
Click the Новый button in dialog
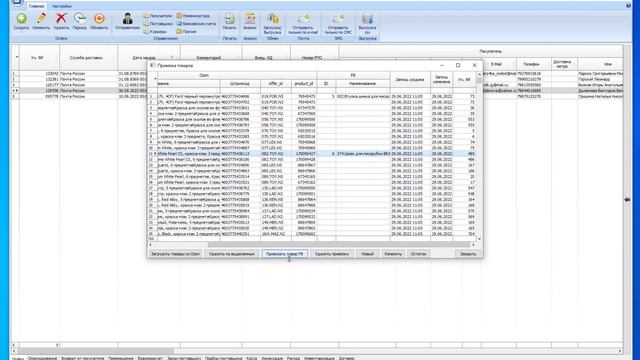(367, 254)
